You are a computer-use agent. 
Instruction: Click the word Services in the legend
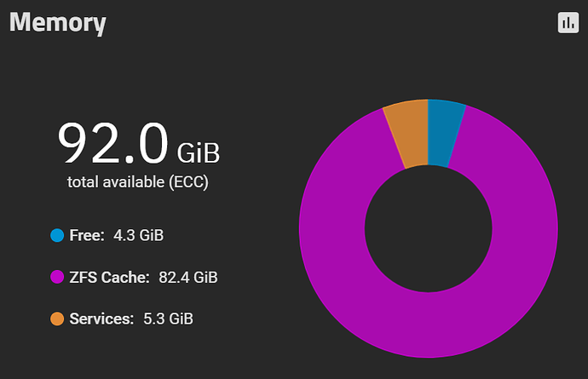point(100,319)
